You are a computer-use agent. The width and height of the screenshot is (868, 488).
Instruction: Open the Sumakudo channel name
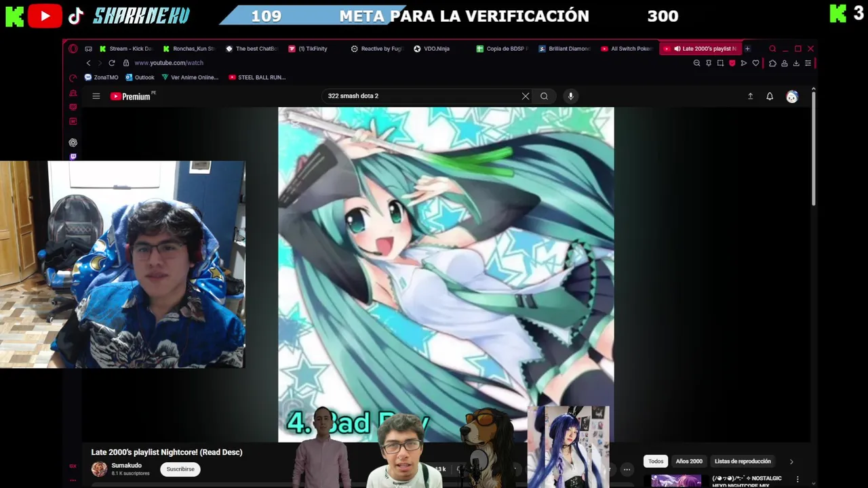pyautogui.click(x=127, y=466)
